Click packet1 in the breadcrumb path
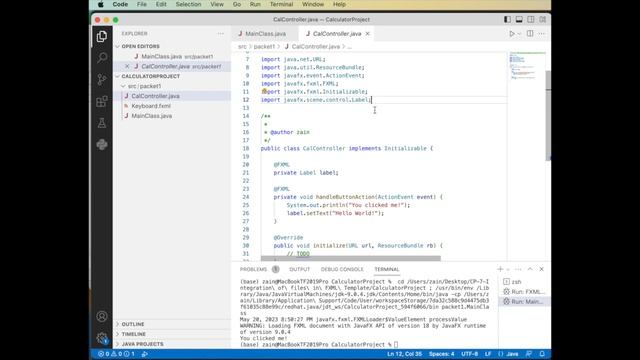The width and height of the screenshot is (640, 360). [264, 47]
